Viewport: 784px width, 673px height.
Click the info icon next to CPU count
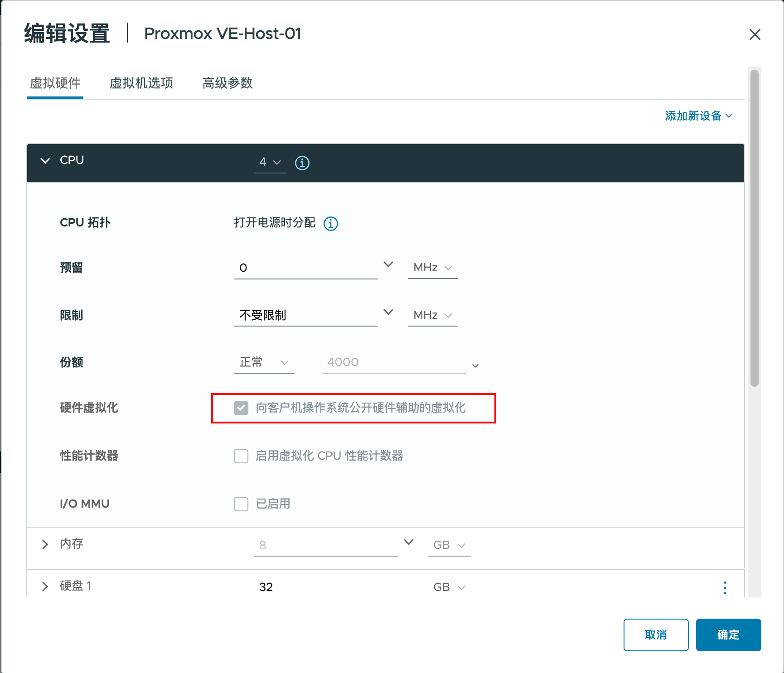tap(302, 163)
